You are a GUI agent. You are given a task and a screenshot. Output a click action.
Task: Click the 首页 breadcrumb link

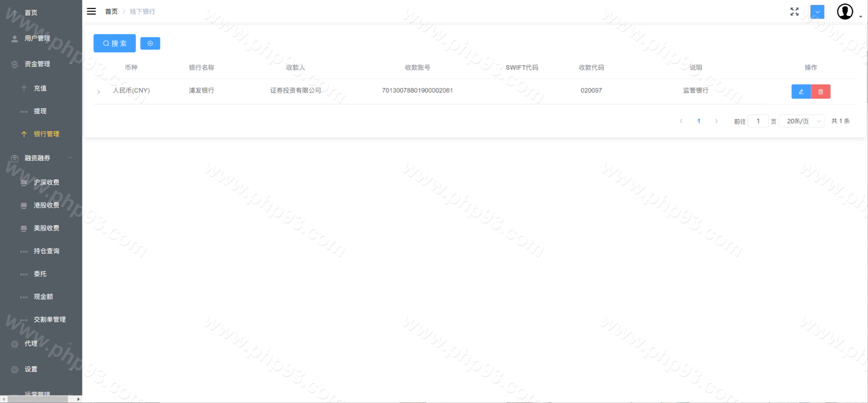click(x=111, y=12)
